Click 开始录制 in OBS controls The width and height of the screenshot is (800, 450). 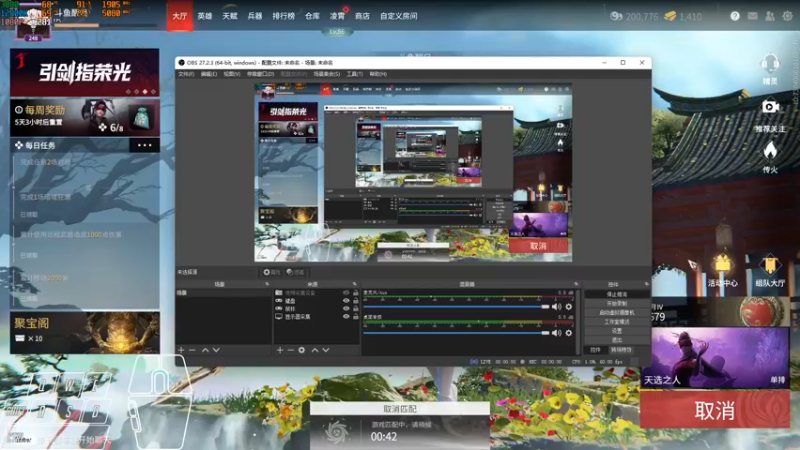[x=617, y=304]
